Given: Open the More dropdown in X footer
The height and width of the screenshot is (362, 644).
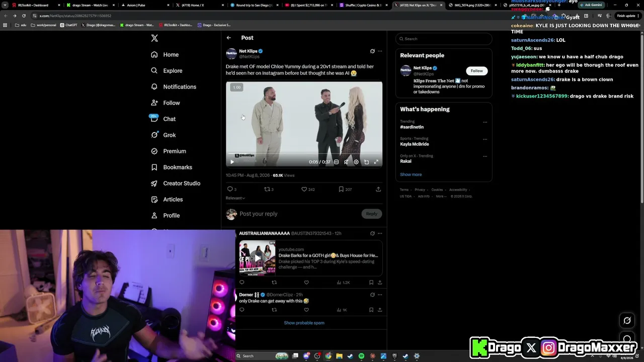Looking at the screenshot, I should 441,196.
